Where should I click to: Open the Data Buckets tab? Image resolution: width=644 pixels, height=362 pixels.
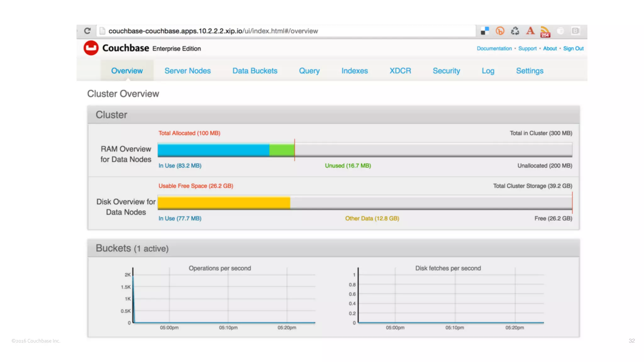[x=255, y=71]
